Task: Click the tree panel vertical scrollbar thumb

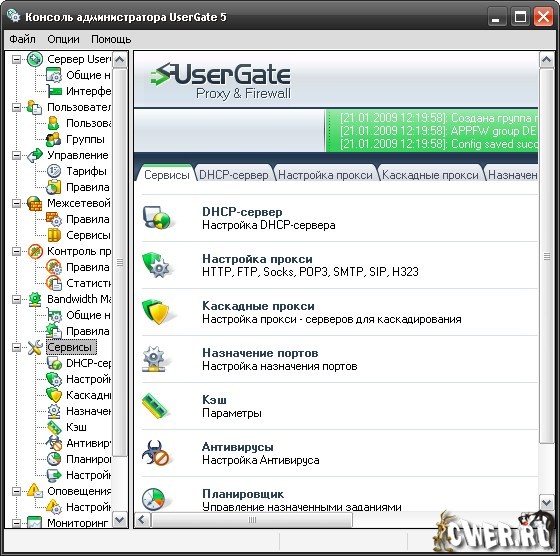Action: pyautogui.click(x=120, y=262)
